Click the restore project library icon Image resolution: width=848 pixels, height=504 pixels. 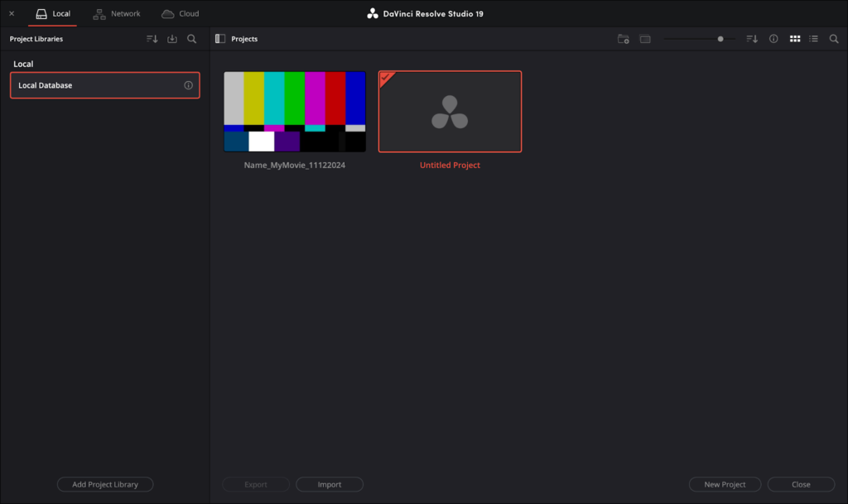coord(172,39)
